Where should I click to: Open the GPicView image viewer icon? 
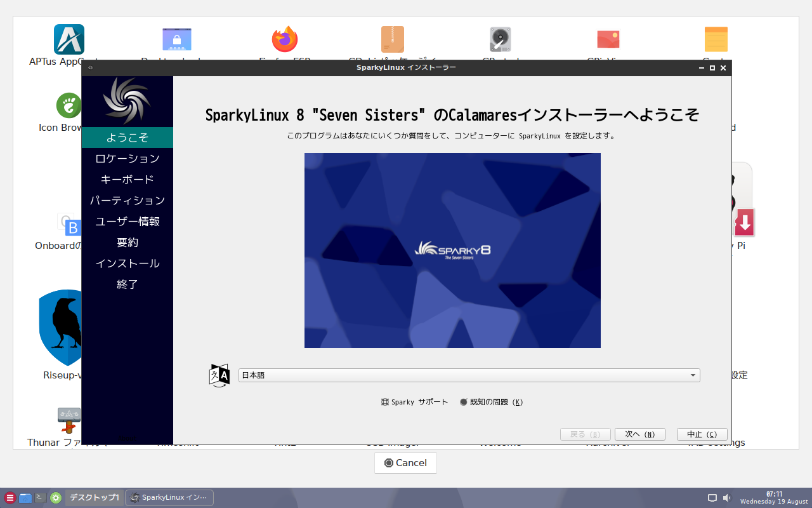click(608, 39)
